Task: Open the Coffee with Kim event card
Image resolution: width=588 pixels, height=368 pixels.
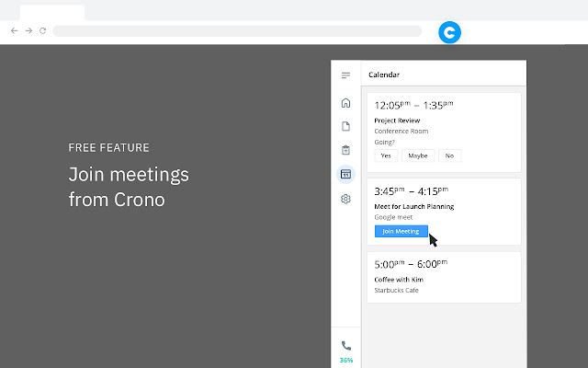Action: (444, 277)
